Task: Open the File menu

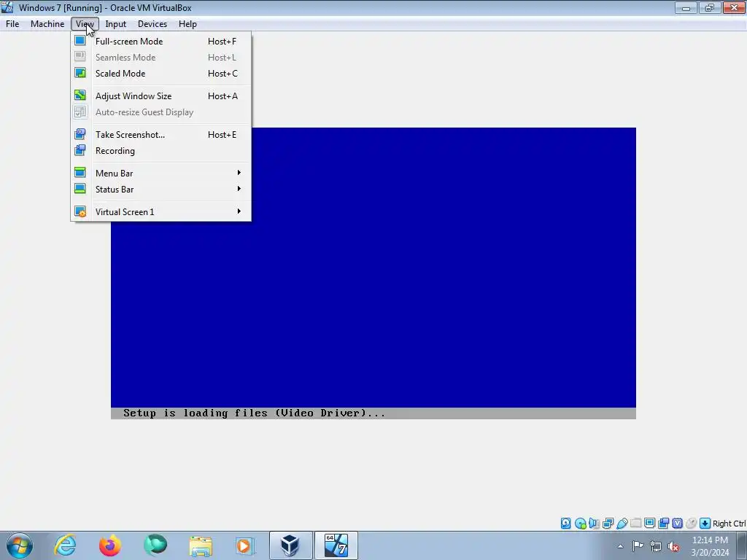Action: coord(12,24)
